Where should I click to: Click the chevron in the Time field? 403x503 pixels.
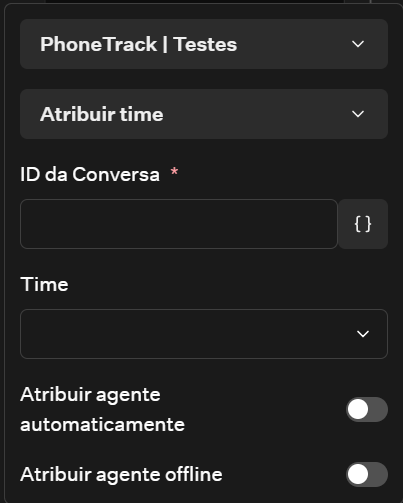(363, 334)
